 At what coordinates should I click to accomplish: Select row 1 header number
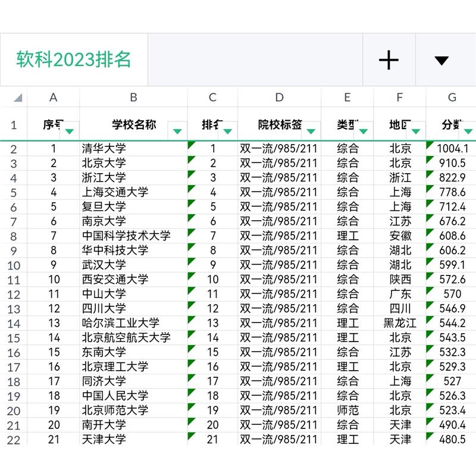tap(14, 124)
